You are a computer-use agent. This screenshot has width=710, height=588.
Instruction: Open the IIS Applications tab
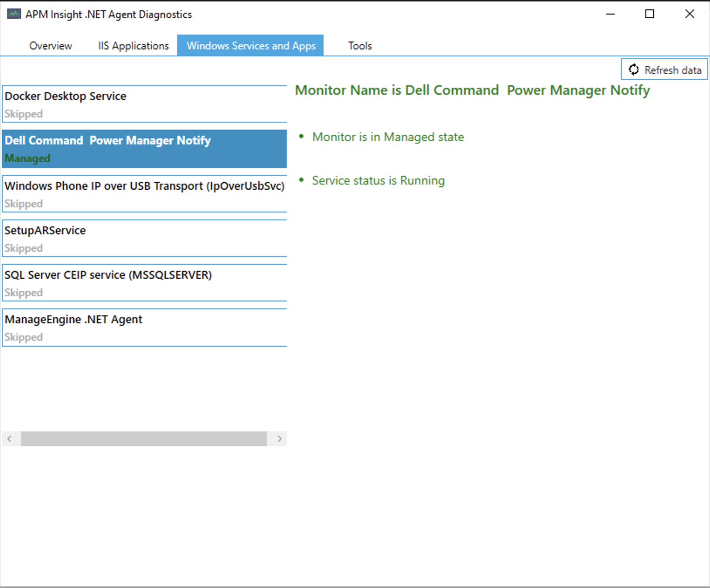tap(133, 46)
